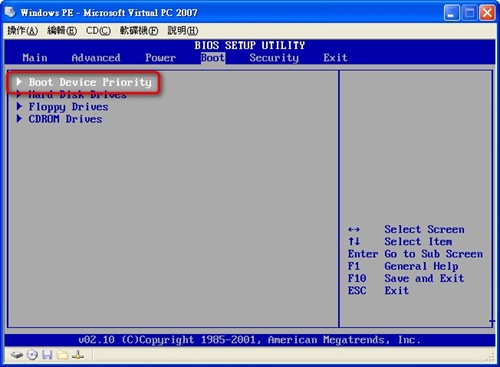The width and height of the screenshot is (500, 367).
Task: Minimize the Virtual PC window
Action: (x=451, y=13)
